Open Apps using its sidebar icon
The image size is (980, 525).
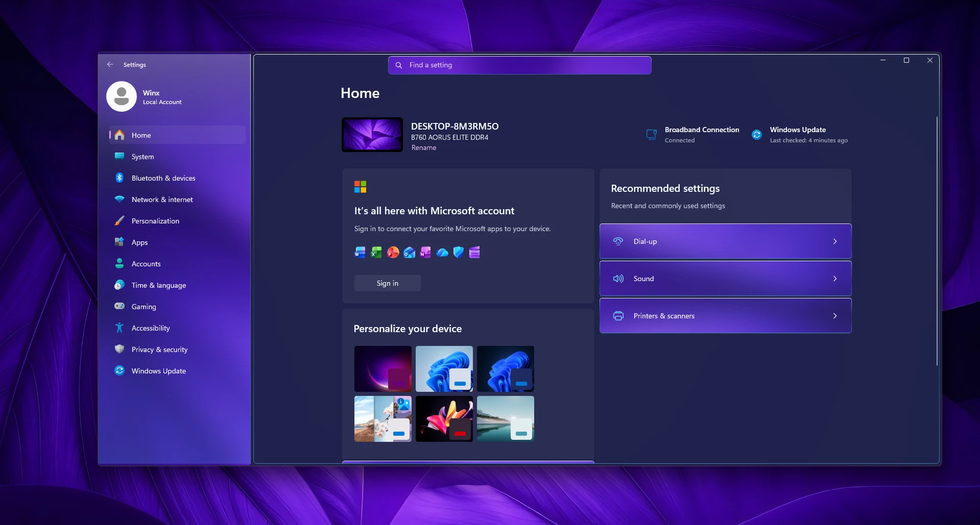tap(119, 242)
